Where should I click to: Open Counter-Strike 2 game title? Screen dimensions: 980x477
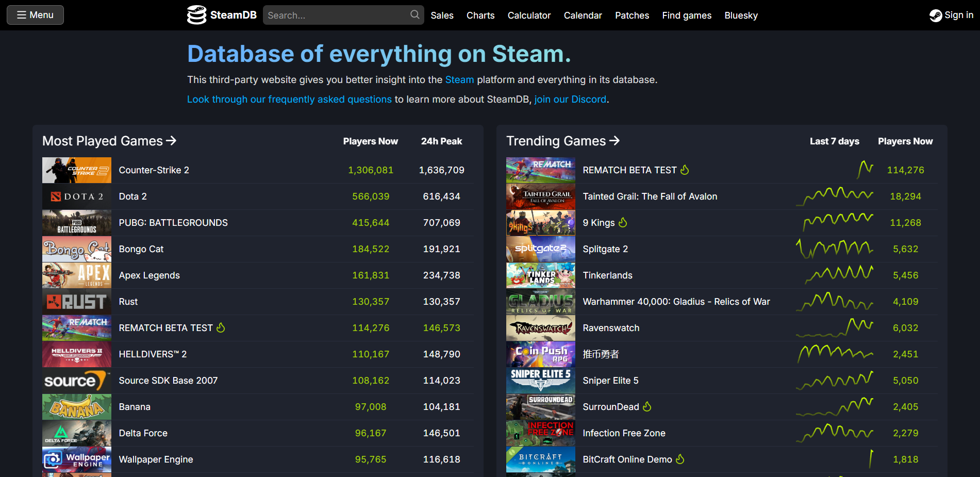[x=154, y=170]
